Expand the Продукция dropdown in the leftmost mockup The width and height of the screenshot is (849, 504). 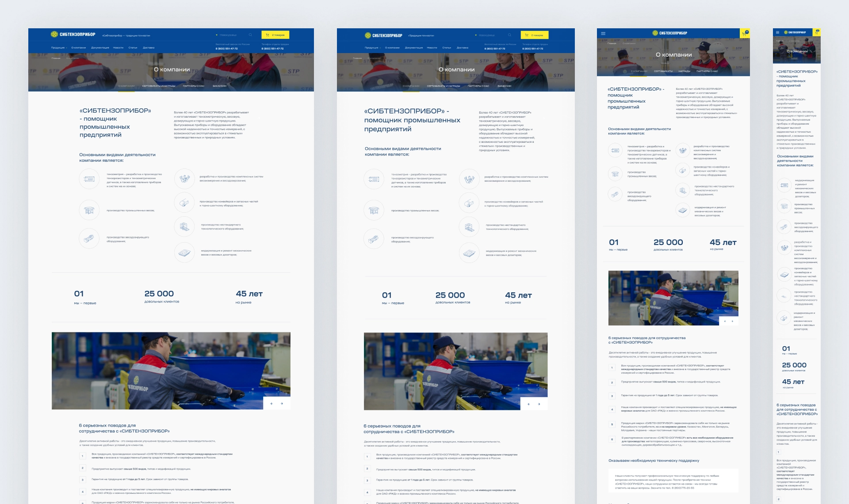point(59,48)
